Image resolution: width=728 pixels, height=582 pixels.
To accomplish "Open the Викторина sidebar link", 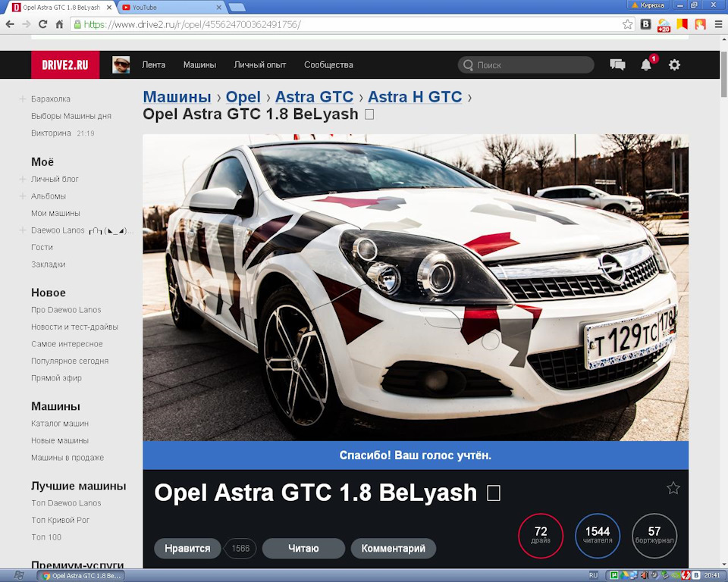I will pyautogui.click(x=51, y=133).
